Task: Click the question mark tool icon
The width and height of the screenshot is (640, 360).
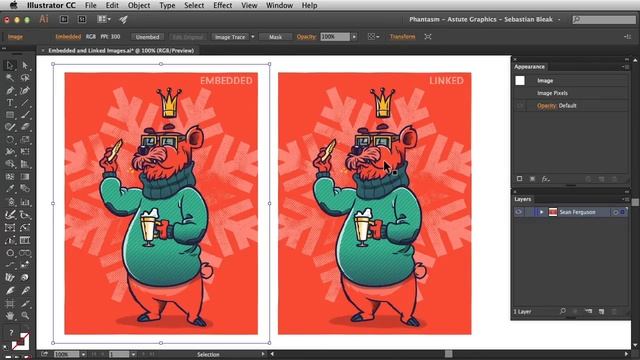Action: tap(11, 332)
